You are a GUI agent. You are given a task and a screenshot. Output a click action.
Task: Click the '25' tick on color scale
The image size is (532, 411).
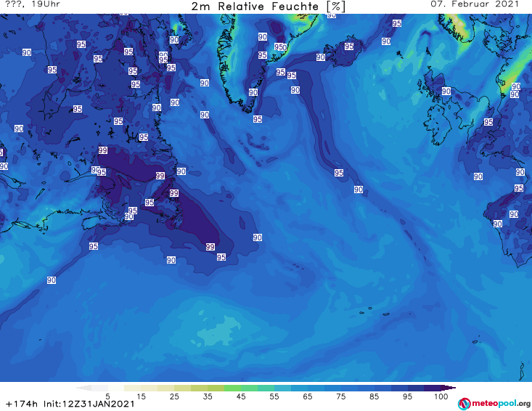click(x=174, y=396)
